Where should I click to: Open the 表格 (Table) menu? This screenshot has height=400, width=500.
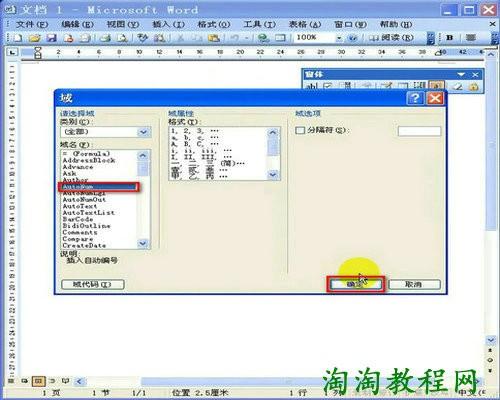click(x=305, y=24)
